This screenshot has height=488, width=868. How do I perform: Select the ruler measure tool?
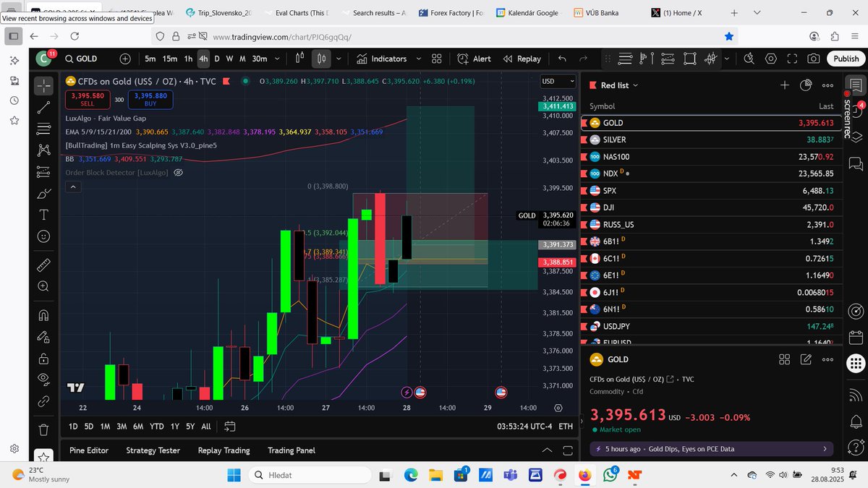pos(44,264)
